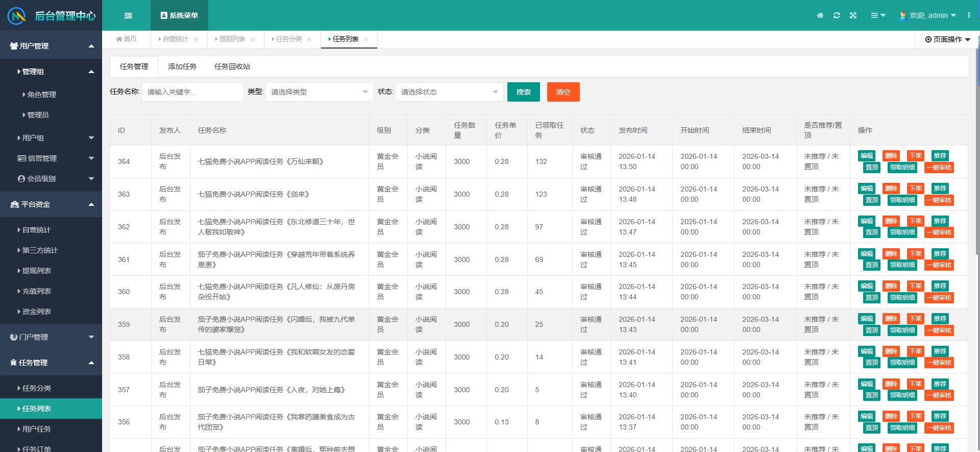Screen dimensions: 980x452
Task: Click the sidebar collapse hamburger icon
Action: pos(128,16)
